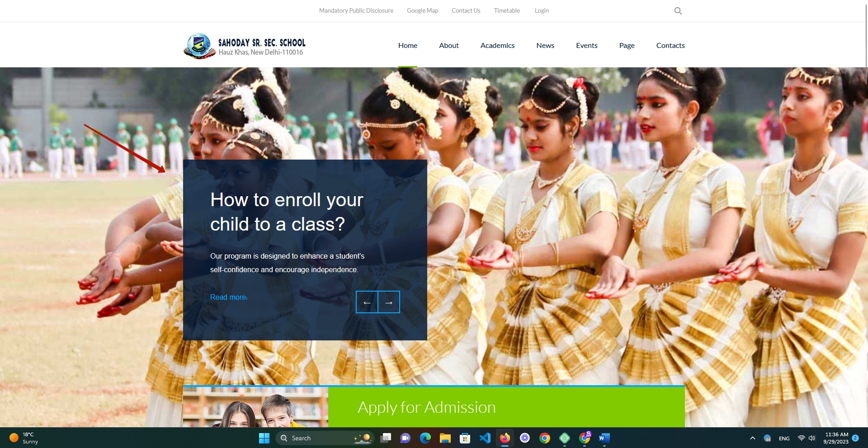This screenshot has height=448, width=868.
Task: Open the Mandatory Public Disclosure link
Action: click(x=356, y=10)
